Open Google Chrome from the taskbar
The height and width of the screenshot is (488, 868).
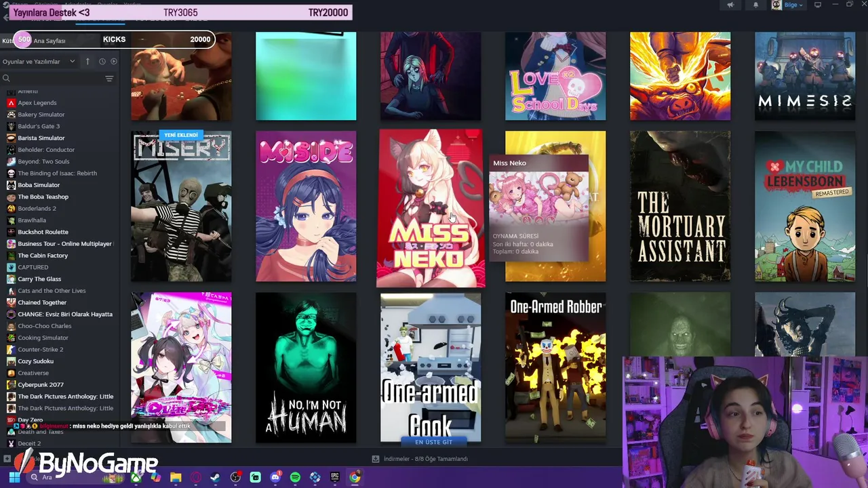click(355, 477)
